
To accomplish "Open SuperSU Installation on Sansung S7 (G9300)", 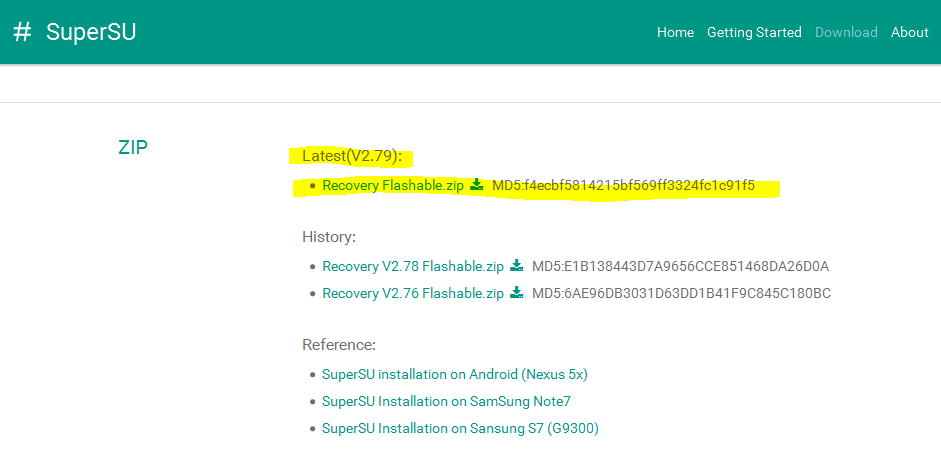I will (460, 428).
